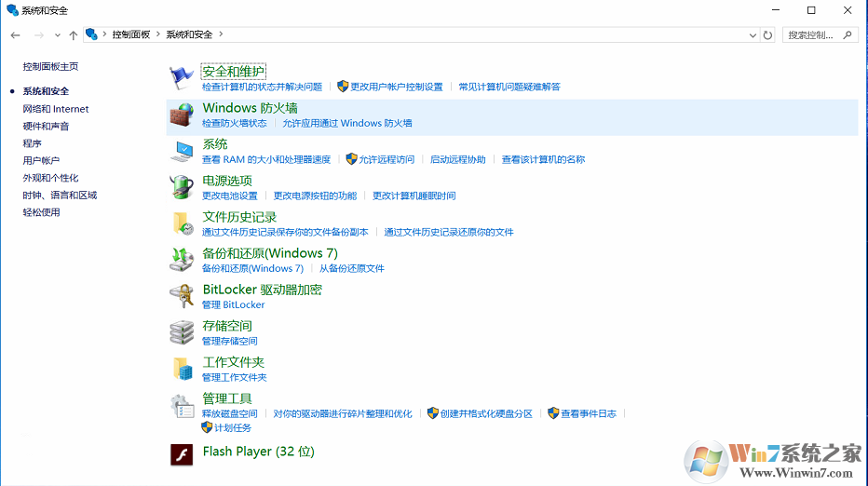Open the 安全和维护 heading
This screenshot has height=486, width=868.
(233, 72)
